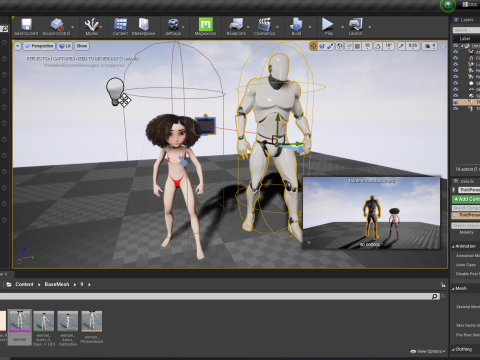This screenshot has width=480, height=360.
Task: Open the Blueprints toolbar icon
Action: 236,27
